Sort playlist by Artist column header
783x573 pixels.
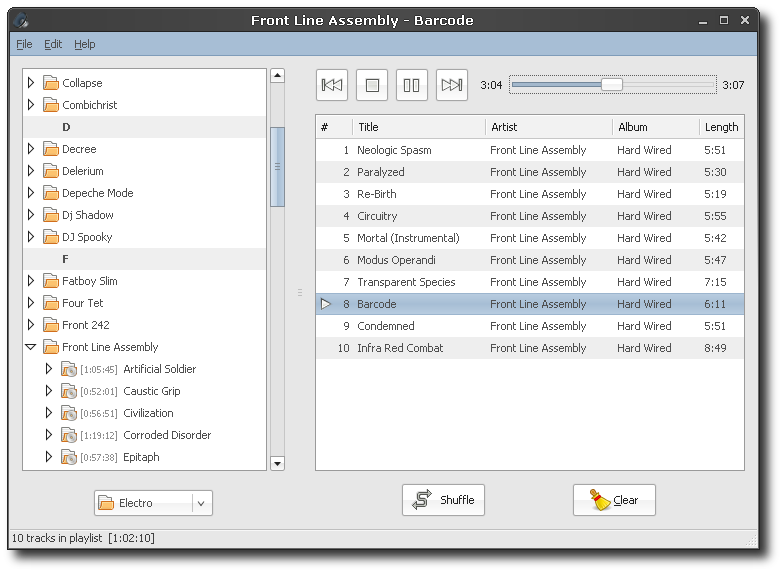pos(549,127)
